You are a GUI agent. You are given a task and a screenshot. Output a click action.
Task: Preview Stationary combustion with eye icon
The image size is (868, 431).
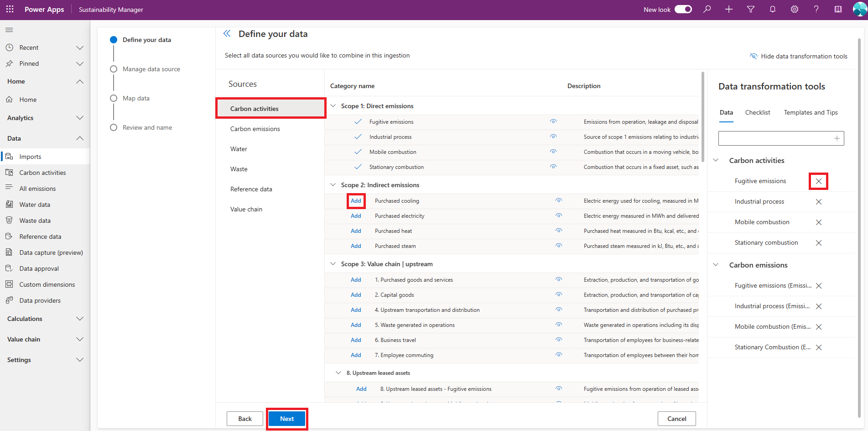[553, 167]
